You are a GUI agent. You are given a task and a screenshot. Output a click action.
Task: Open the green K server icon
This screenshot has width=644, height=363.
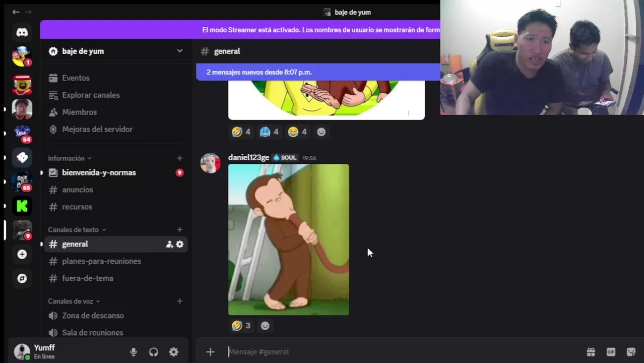22,206
